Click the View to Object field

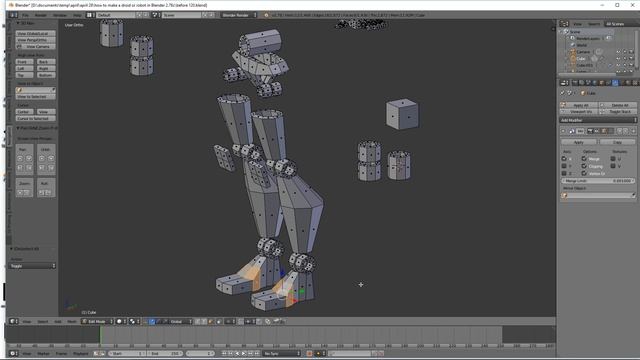click(x=36, y=90)
